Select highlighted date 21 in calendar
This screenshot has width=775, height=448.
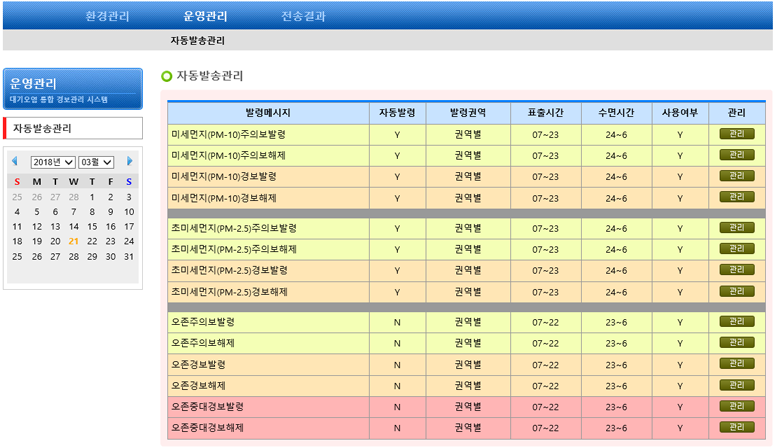click(74, 241)
